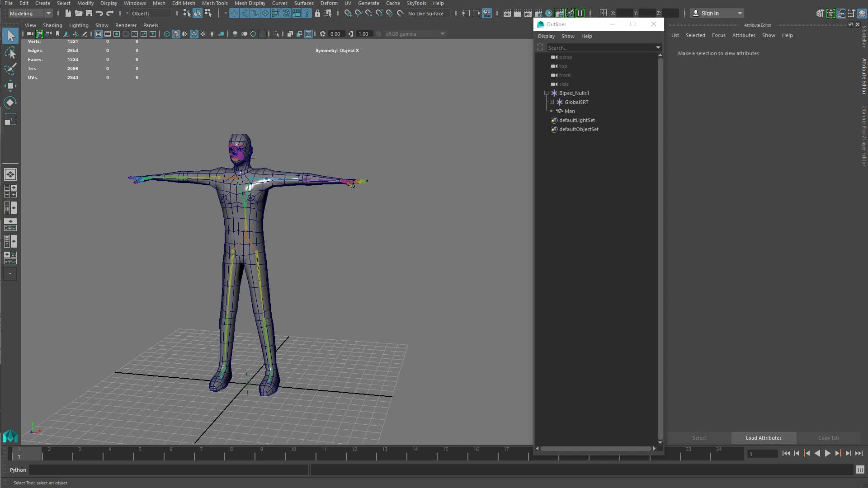Viewport: 868px width, 488px height.
Task: Open the SkyTools menu
Action: (416, 3)
